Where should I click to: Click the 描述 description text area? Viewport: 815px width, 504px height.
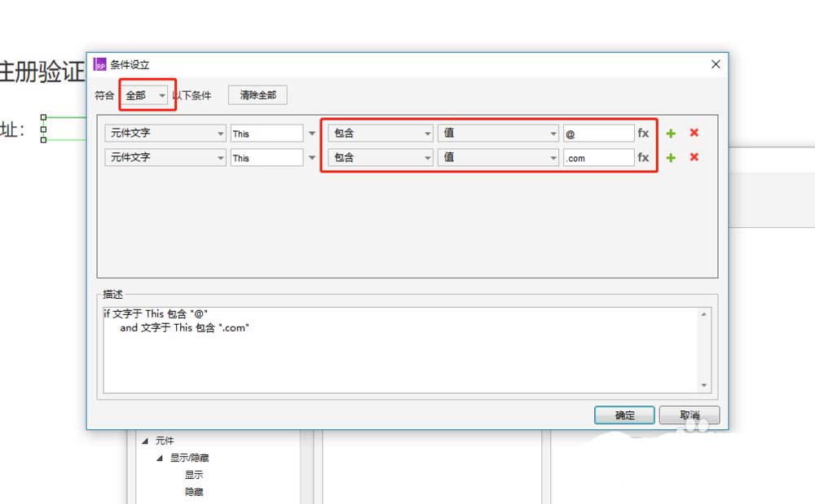tap(401, 350)
